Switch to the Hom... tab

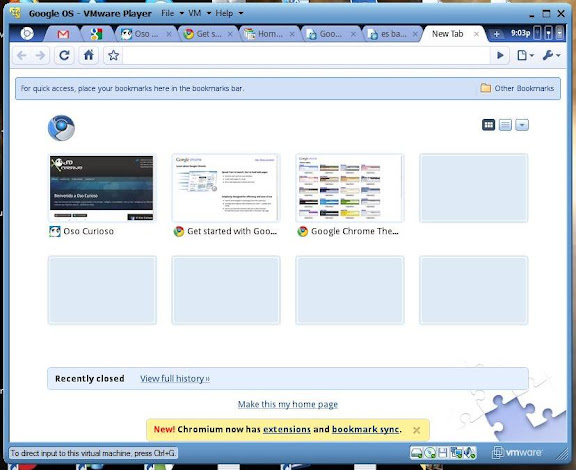pyautogui.click(x=270, y=34)
